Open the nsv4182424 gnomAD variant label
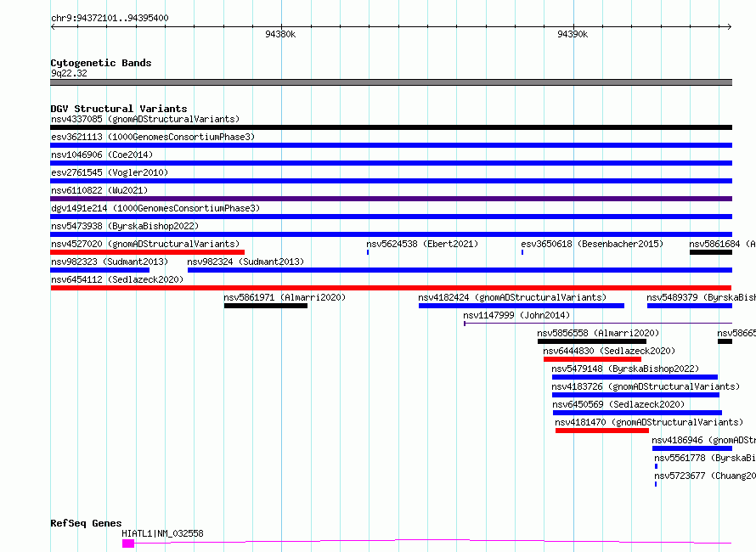 point(512,297)
